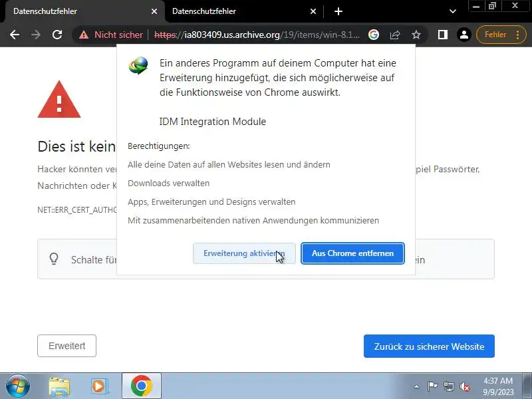Restore down the Chrome window

pyautogui.click(x=492, y=6)
